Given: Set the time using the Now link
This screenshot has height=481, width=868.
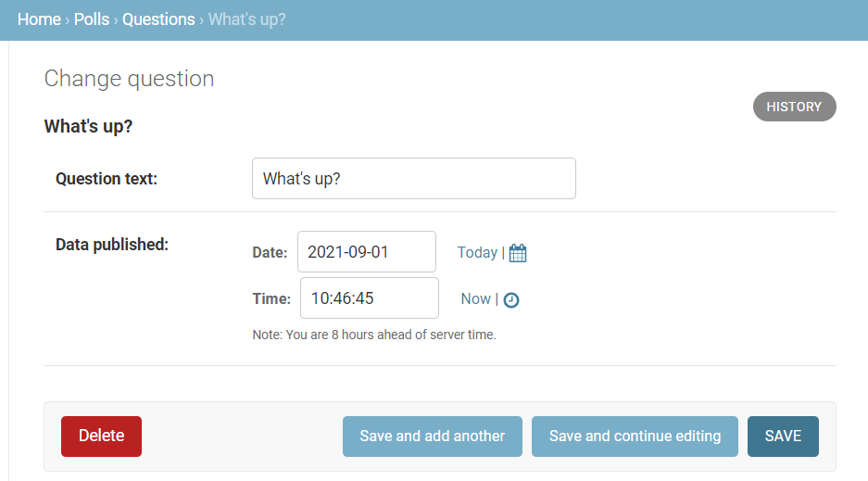Looking at the screenshot, I should pyautogui.click(x=475, y=298).
